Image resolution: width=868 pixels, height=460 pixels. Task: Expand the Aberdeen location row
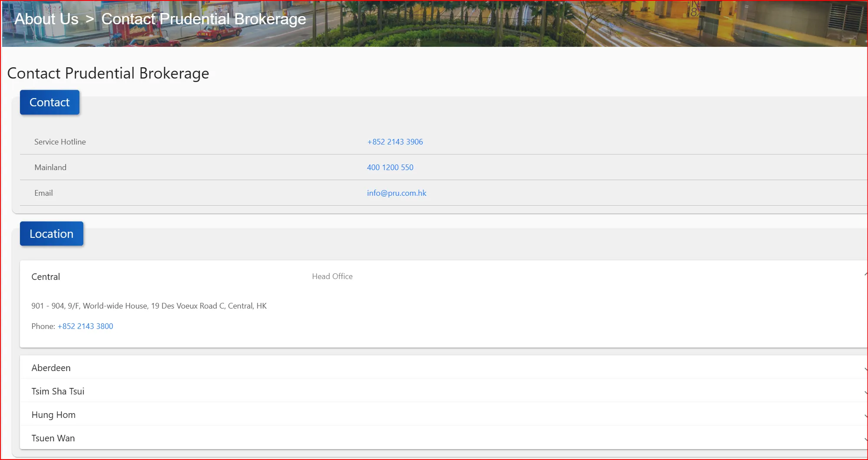444,368
